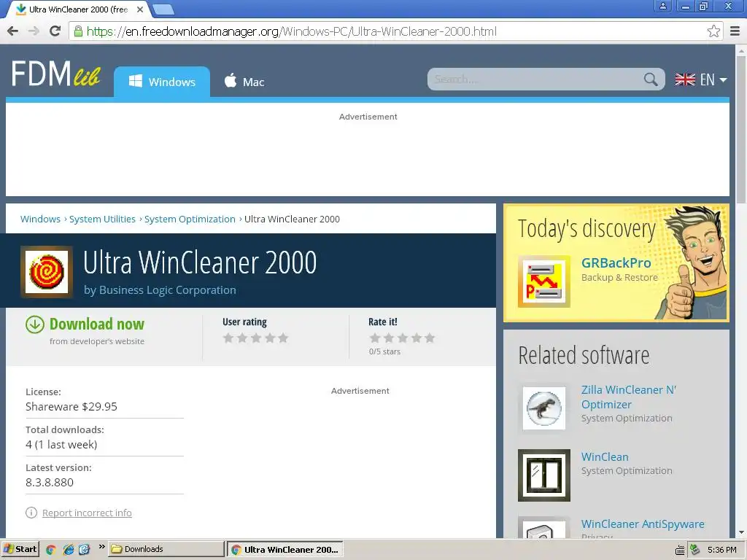747x560 pixels.
Task: Click the browser forward arrow
Action: point(34,31)
